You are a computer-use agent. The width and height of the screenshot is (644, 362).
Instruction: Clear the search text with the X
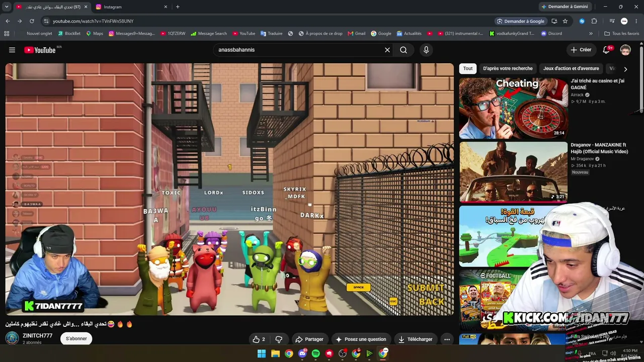coord(387,50)
